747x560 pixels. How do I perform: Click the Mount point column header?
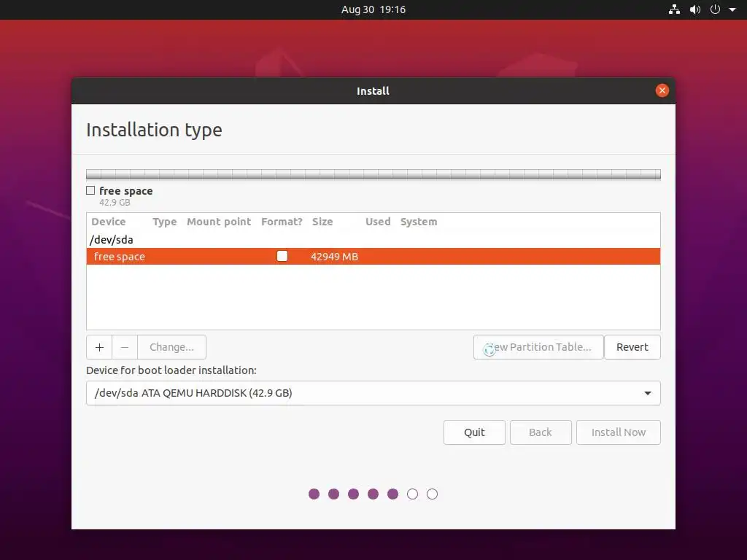pyautogui.click(x=219, y=222)
